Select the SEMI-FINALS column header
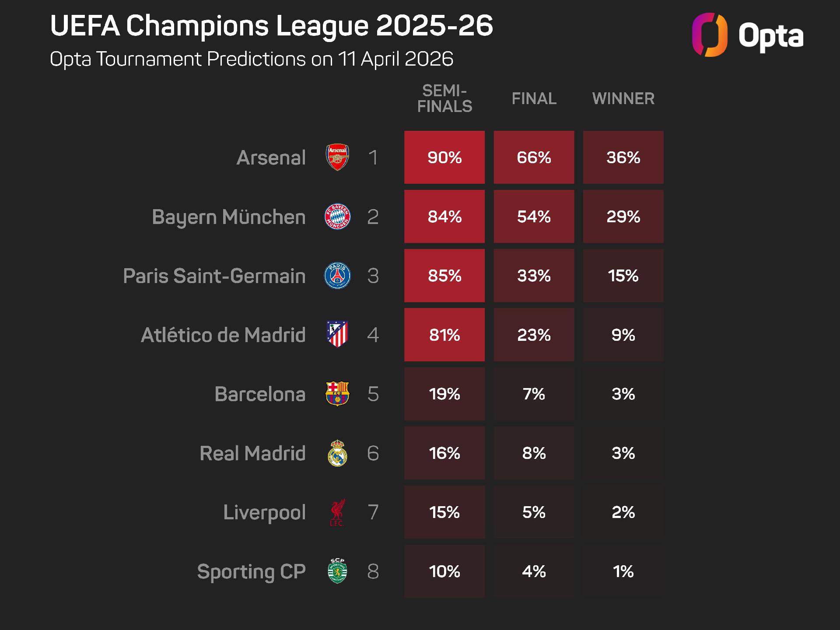This screenshot has height=630, width=840. pyautogui.click(x=444, y=98)
